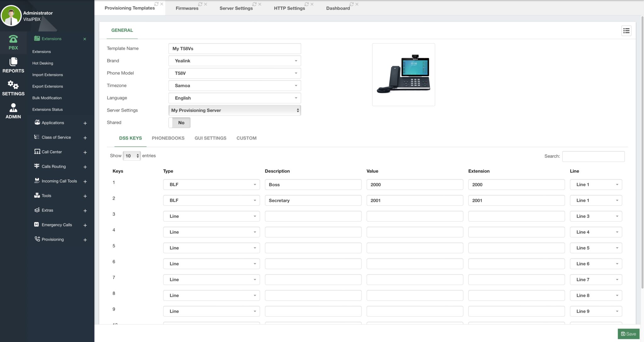Click the Template Name input field

coord(235,48)
